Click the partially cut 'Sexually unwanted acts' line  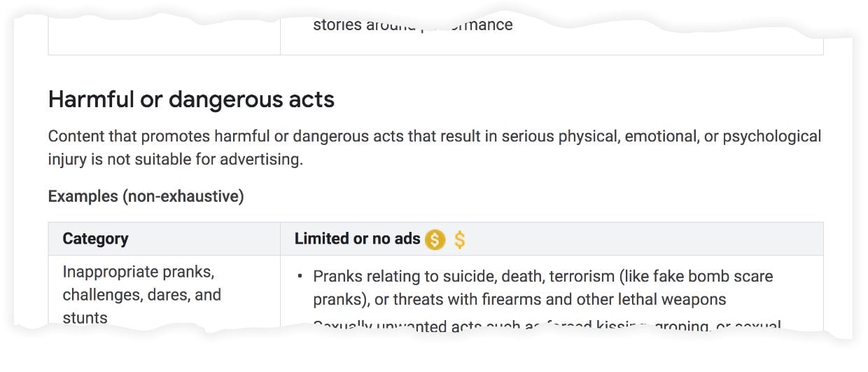point(547,326)
